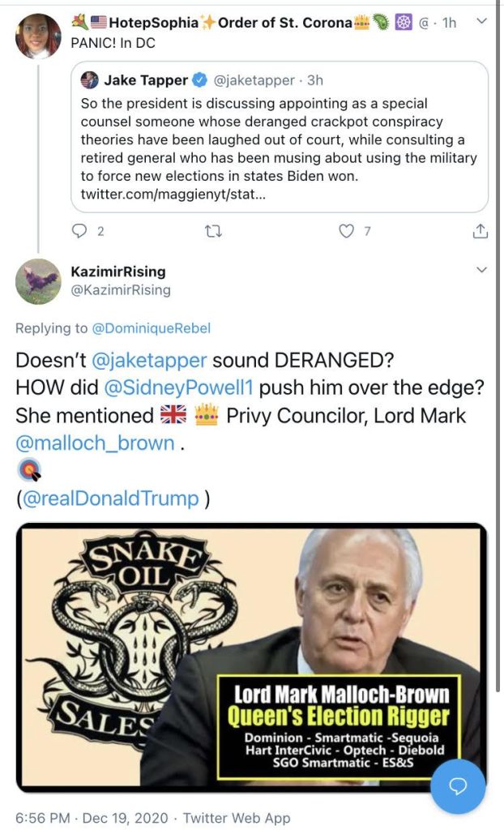Image resolution: width=504 pixels, height=830 pixels.
Task: Open the @realDonaldTrump mention link
Action: [110, 498]
